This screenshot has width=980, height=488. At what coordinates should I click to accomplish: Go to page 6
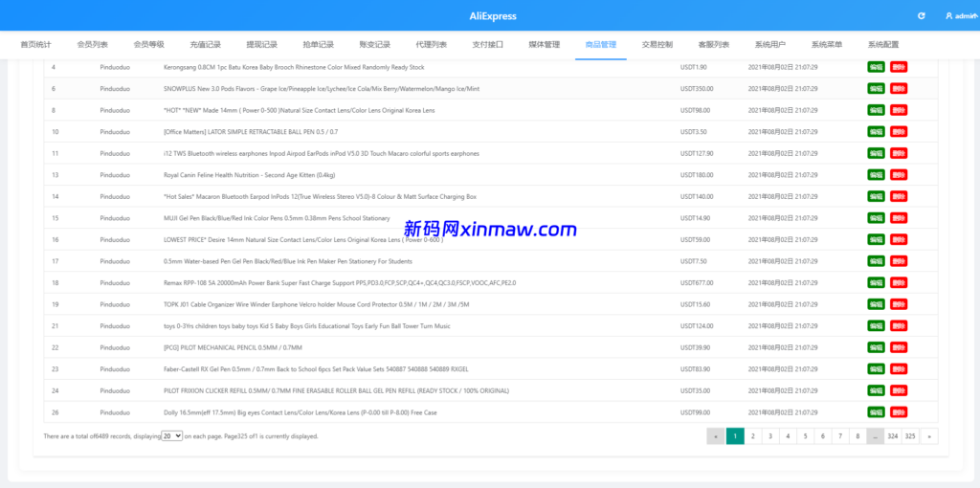coord(823,436)
